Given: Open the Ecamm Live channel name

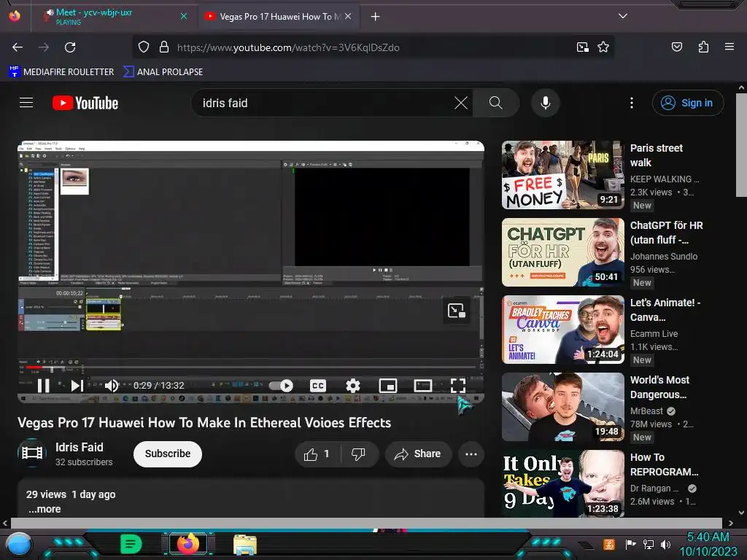Looking at the screenshot, I should pyautogui.click(x=654, y=334).
